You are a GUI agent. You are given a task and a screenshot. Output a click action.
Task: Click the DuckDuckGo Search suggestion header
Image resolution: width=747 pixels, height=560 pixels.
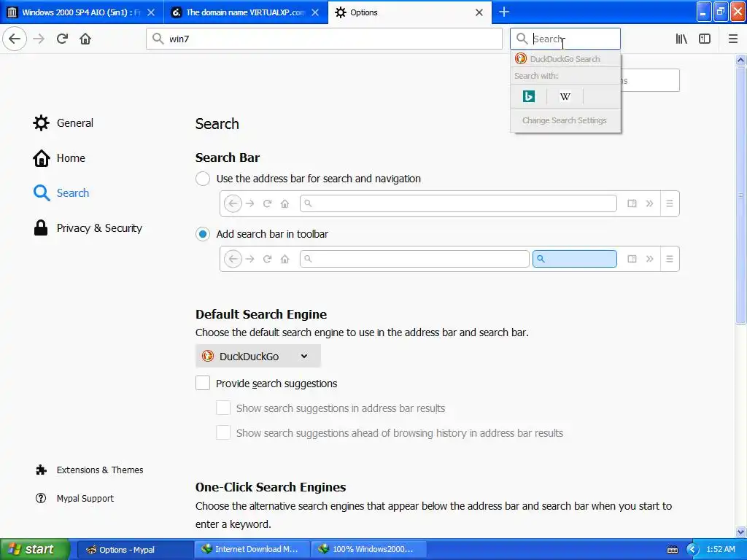tap(565, 59)
